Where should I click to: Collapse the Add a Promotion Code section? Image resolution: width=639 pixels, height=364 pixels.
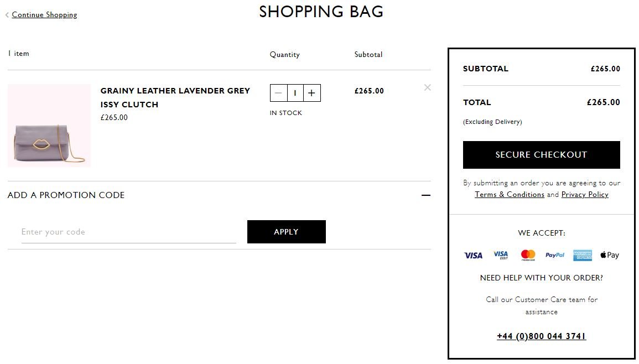426,195
